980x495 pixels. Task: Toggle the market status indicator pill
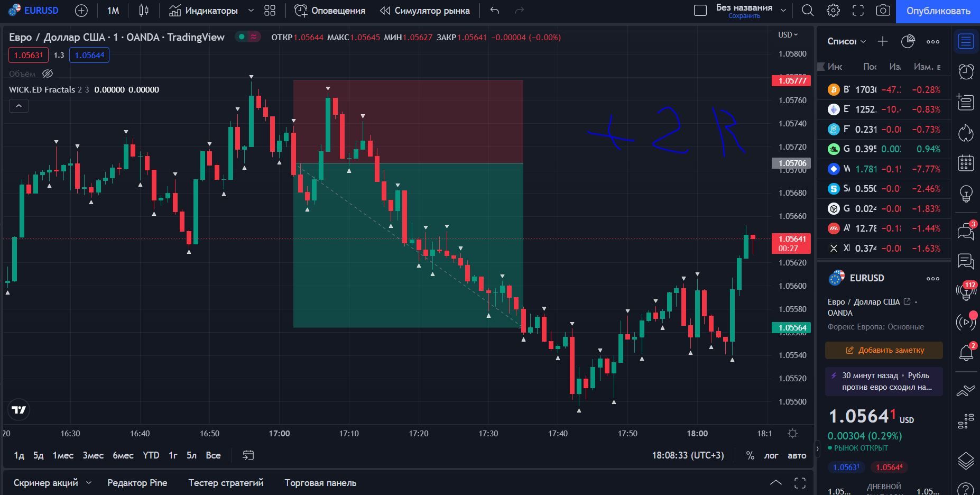point(248,37)
